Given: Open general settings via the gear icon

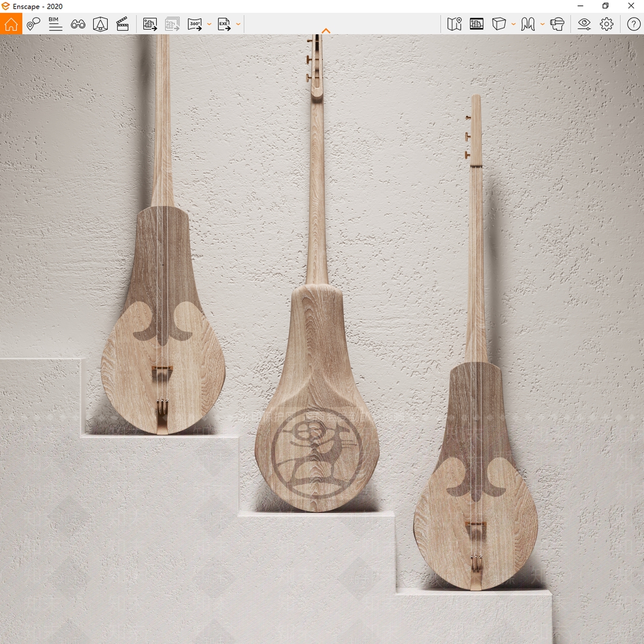Looking at the screenshot, I should 607,24.
